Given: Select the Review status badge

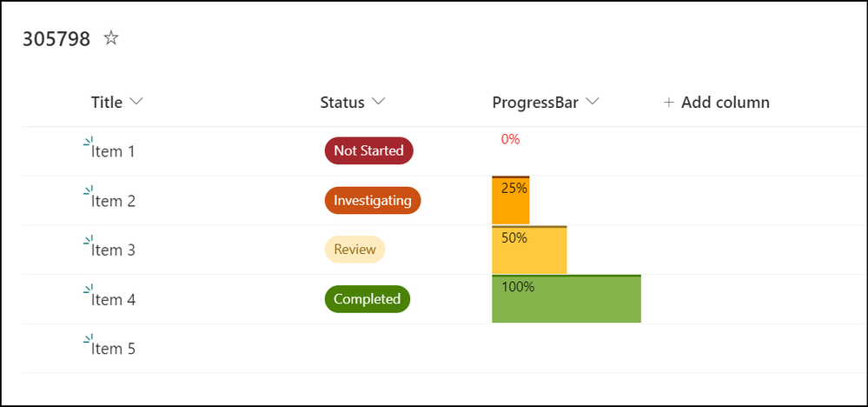Looking at the screenshot, I should (x=354, y=250).
